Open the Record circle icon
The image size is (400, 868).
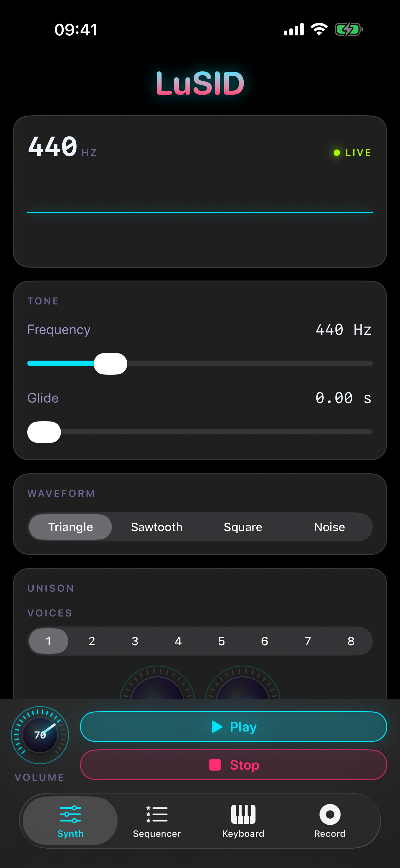coord(330,814)
